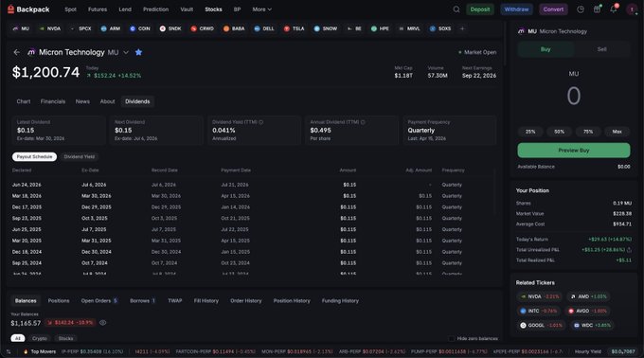
Task: Click the Deposit button
Action: 480,9
